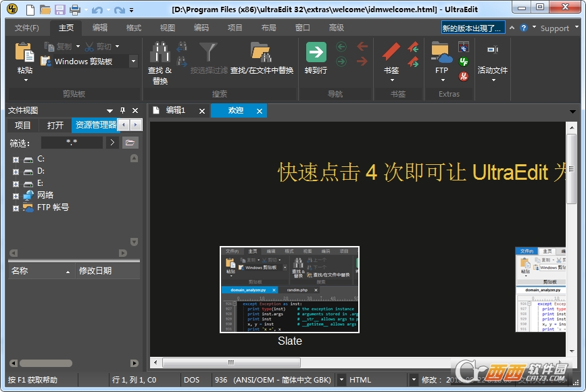Screen dimensions: 586x392
Task: Switch to the 编辑 ribbon tab
Action: (100, 28)
